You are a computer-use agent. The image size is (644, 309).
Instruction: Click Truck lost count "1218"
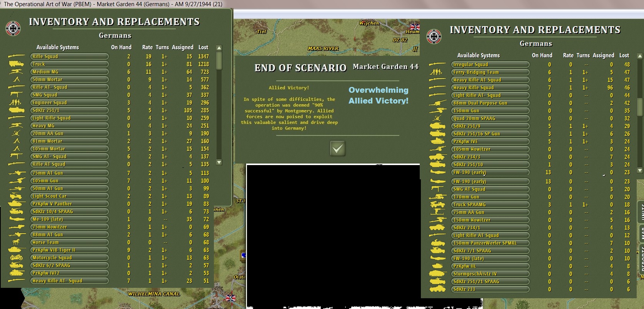(x=204, y=64)
